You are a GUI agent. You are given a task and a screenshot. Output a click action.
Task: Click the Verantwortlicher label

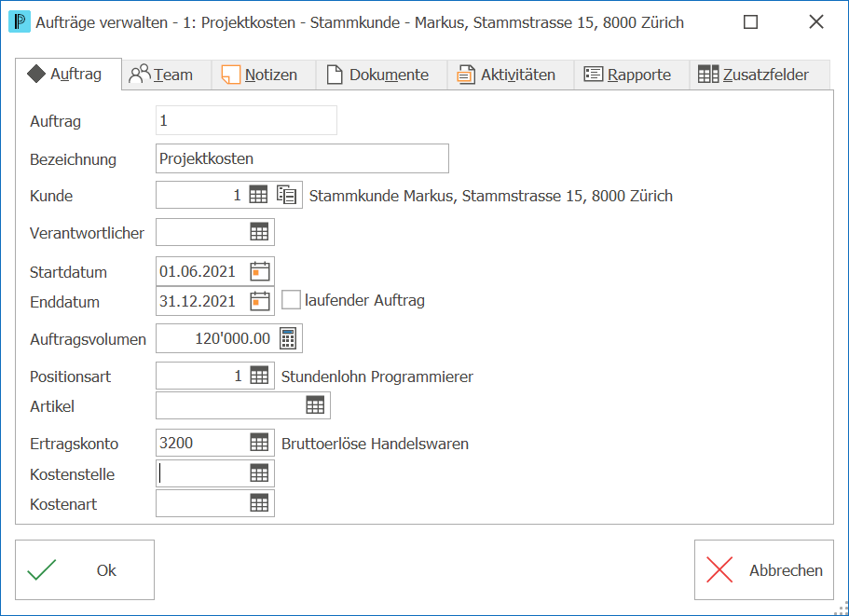(x=87, y=233)
